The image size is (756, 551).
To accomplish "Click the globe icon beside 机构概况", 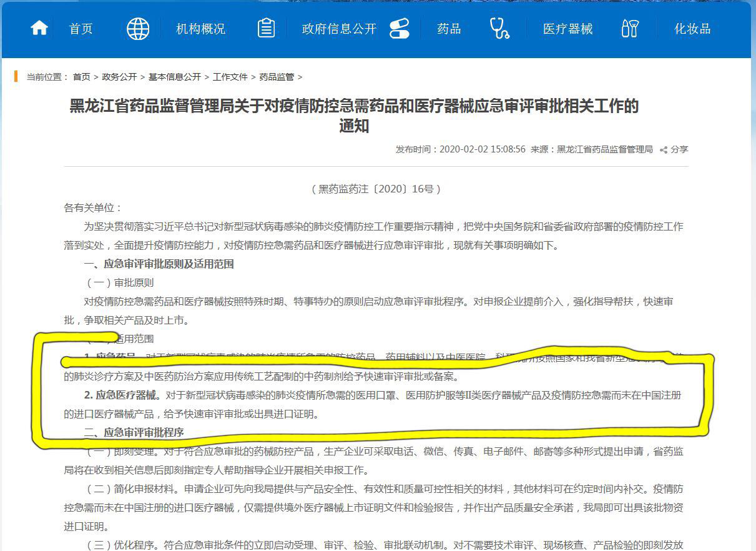I will [138, 29].
